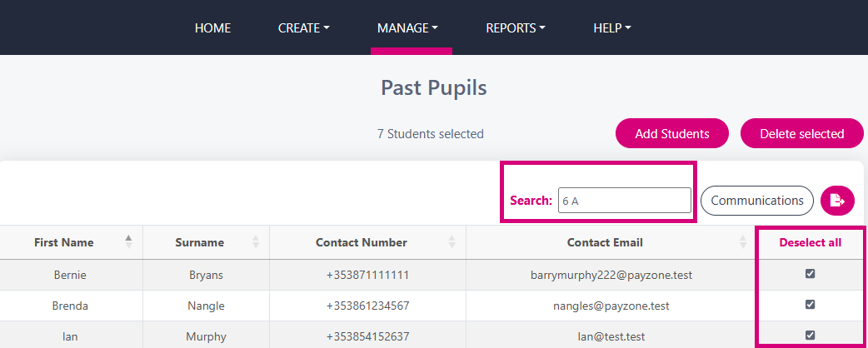Go to the HOME menu item
The width and height of the screenshot is (868, 348).
212,27
